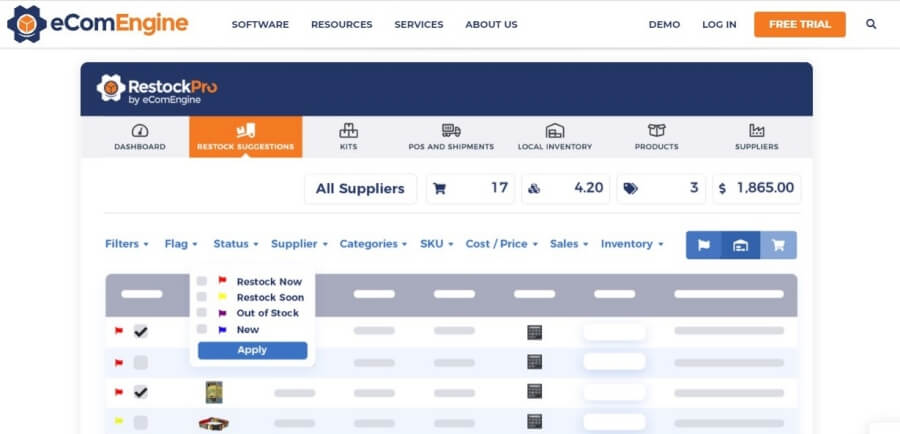
Task: Click the weight scale icon beside 4.20
Action: click(x=534, y=189)
